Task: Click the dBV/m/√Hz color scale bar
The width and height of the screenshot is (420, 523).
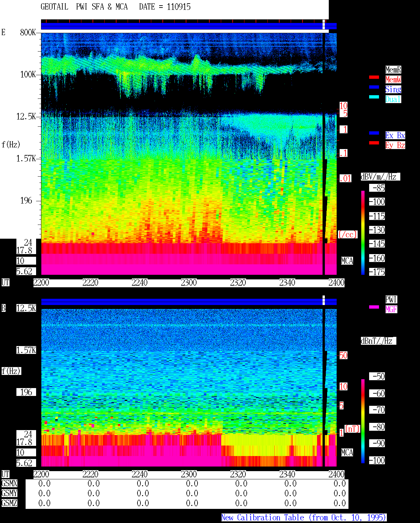Action: click(x=363, y=232)
